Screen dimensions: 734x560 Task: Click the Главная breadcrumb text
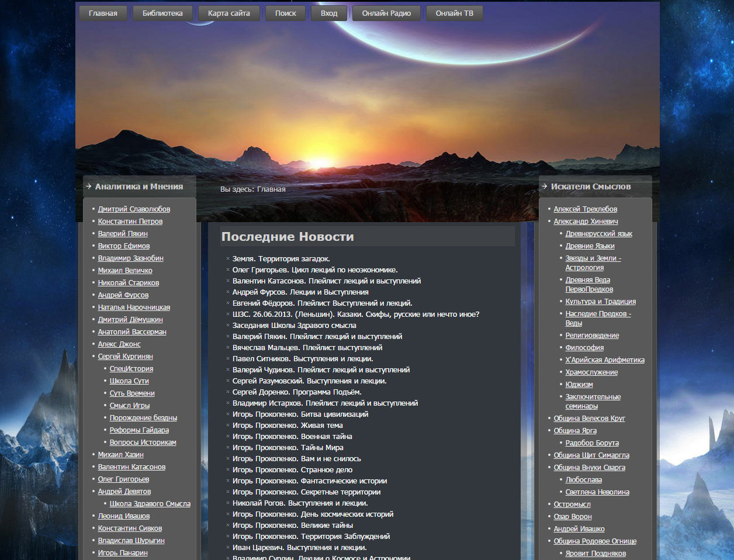[271, 189]
